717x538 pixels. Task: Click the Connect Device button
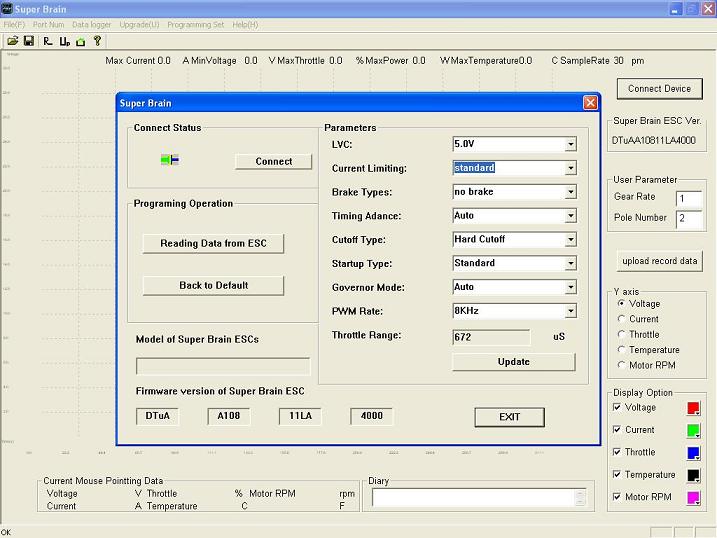tap(659, 89)
